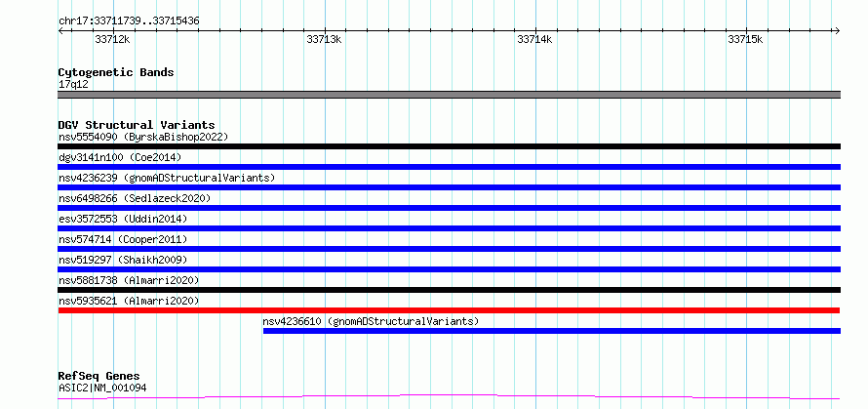Click the blue bar for nsv519297
868x409 pixels.
(x=450, y=269)
